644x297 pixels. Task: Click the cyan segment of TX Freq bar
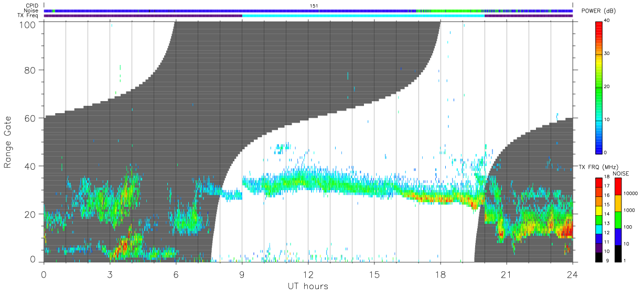(x=363, y=16)
